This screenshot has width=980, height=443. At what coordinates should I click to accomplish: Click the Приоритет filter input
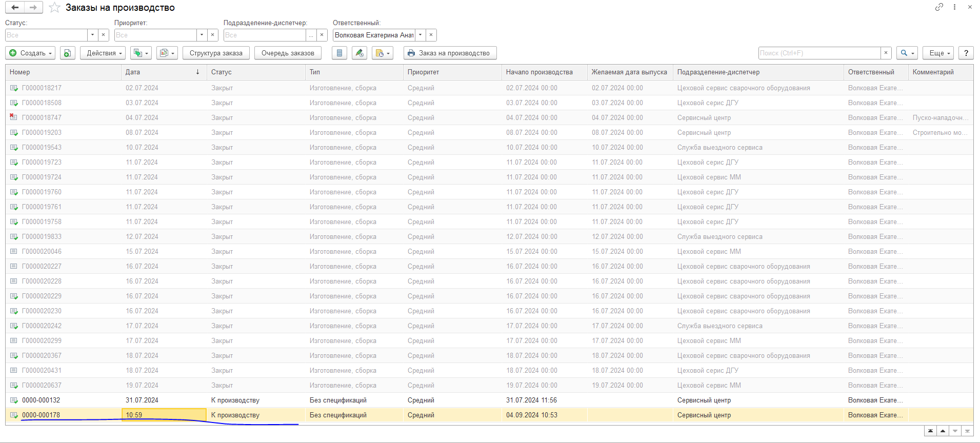[155, 35]
